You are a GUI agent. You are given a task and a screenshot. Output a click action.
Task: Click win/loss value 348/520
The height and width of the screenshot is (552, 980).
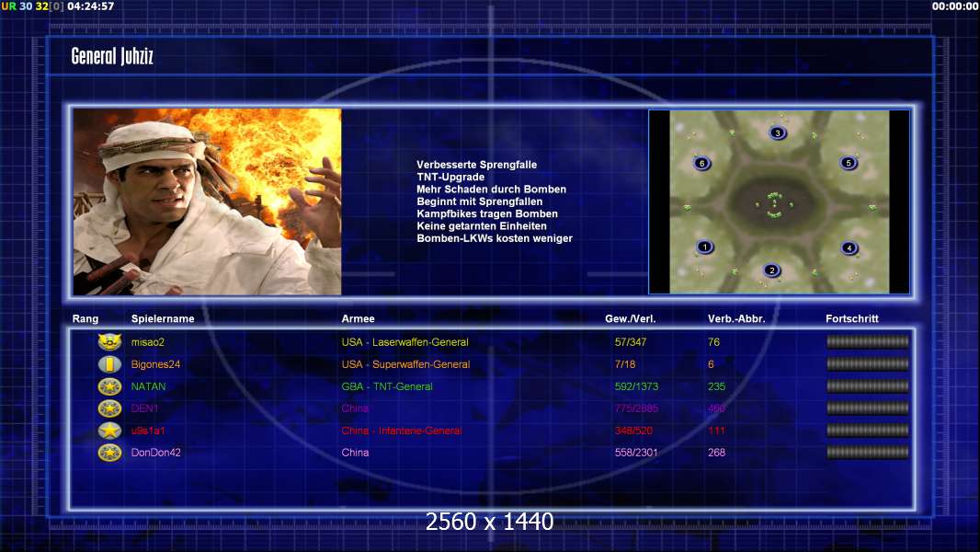(633, 430)
